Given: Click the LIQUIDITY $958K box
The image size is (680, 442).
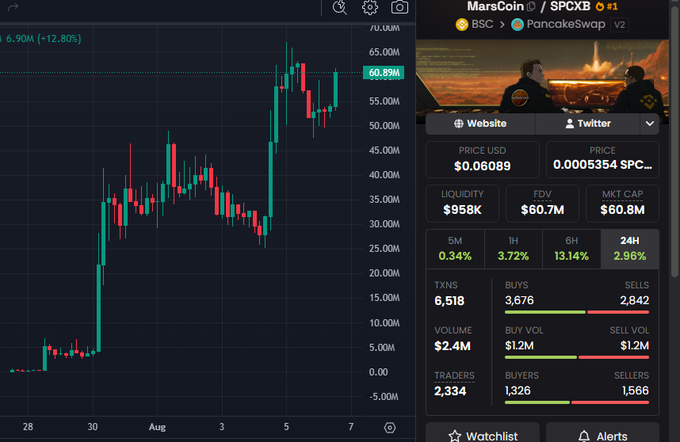Looking at the screenshot, I should (x=462, y=203).
